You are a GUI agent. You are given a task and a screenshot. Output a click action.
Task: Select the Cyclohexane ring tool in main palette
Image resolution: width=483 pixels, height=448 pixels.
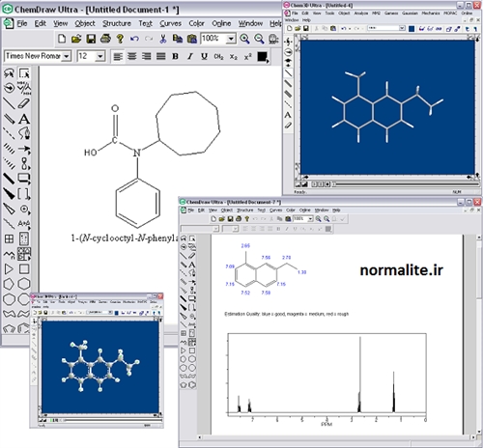click(x=24, y=284)
